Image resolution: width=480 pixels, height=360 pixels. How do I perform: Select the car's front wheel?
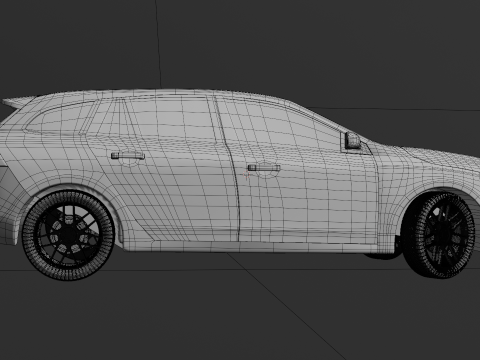click(x=439, y=235)
